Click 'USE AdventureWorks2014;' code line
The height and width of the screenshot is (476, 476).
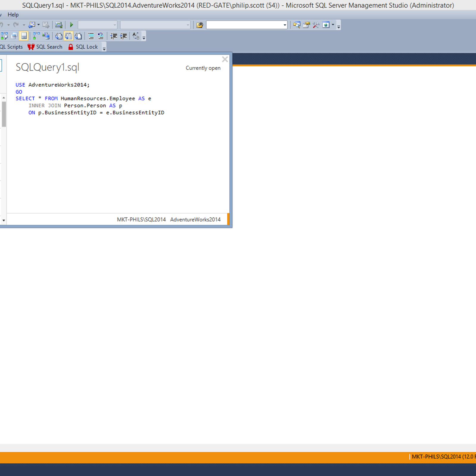[x=52, y=85]
